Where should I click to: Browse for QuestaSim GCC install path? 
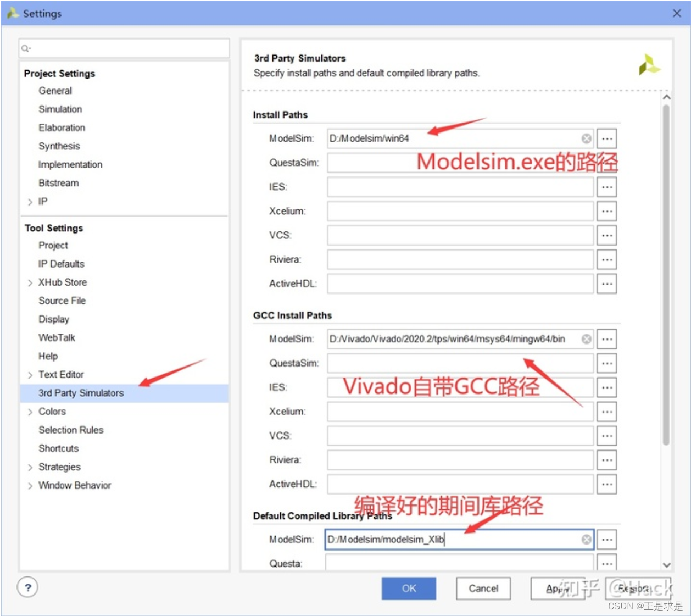607,363
